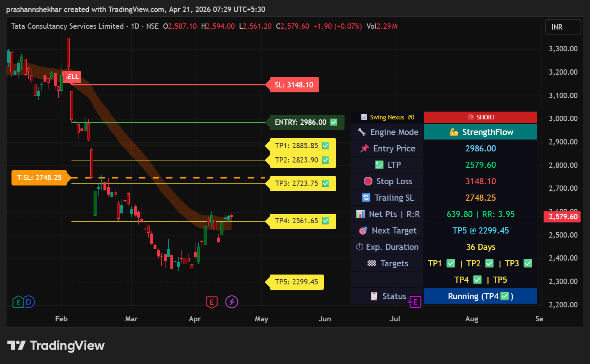Click the wrench icon next to Engine Mode
This screenshot has height=364, width=590.
coord(362,132)
